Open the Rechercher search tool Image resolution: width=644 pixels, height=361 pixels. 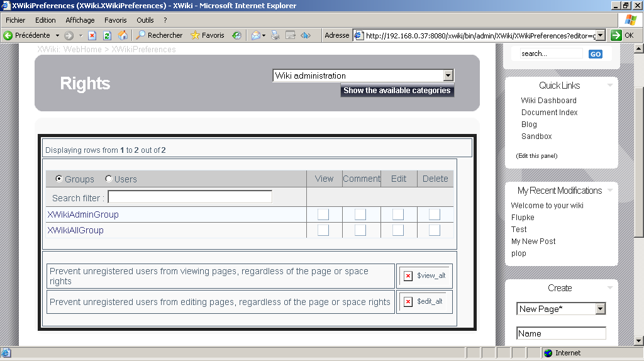[x=159, y=35]
